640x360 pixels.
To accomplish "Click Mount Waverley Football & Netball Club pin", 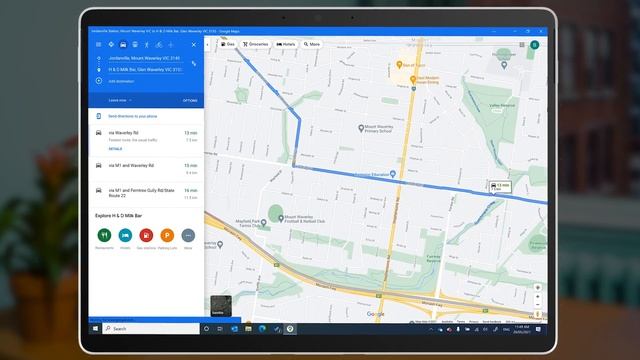I will click(281, 219).
